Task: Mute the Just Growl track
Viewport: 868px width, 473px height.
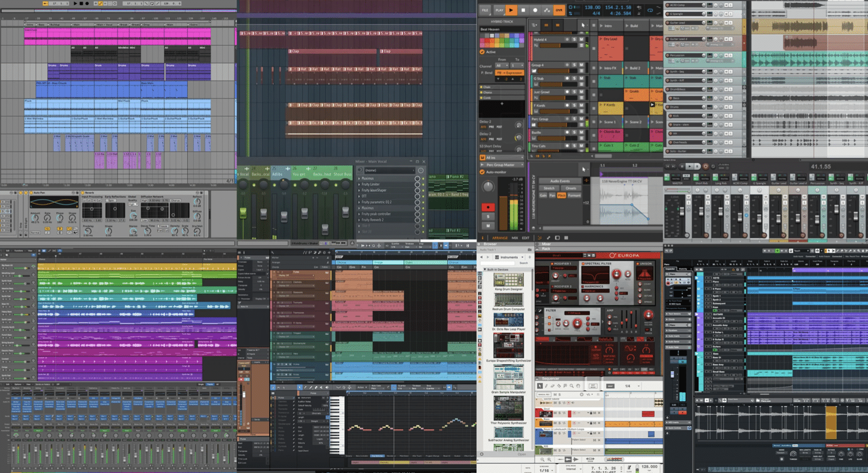Action: tap(581, 92)
